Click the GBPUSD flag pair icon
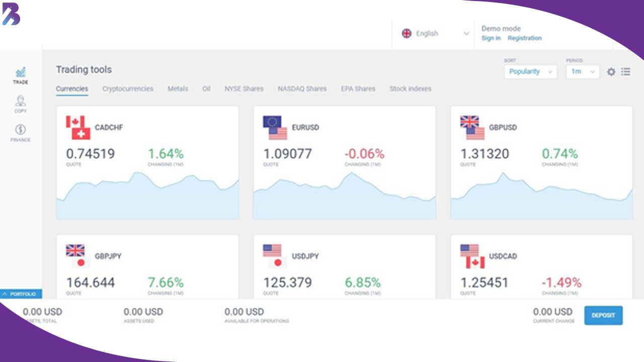Screen dimensions: 644x362 point(472,128)
